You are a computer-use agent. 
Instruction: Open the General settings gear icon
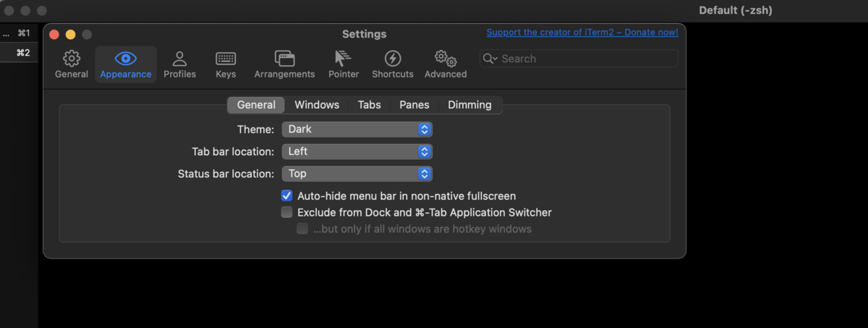point(72,59)
